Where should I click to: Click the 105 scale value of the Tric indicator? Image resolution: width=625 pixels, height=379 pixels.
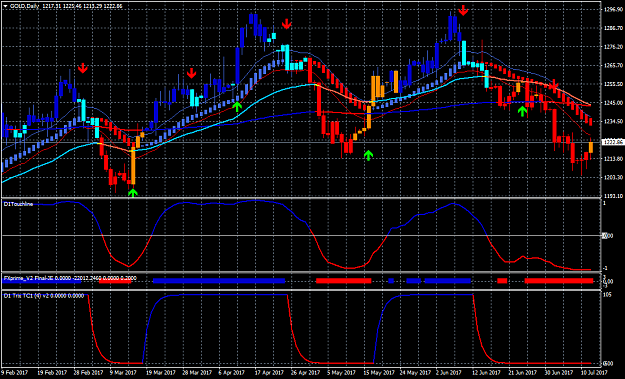coord(608,295)
